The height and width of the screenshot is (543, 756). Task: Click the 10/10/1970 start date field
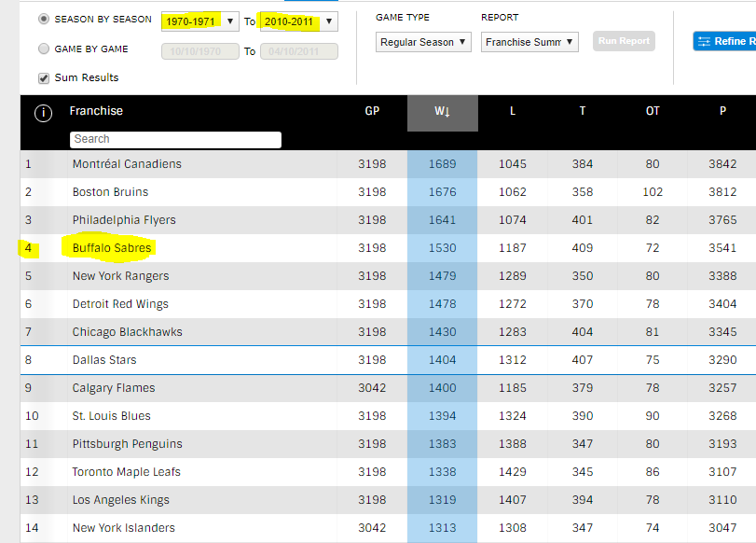(x=200, y=51)
